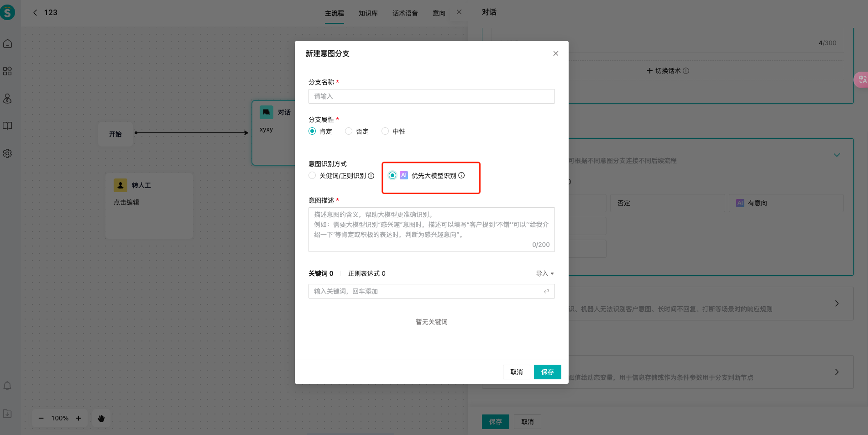Switch to 话术语音 tab
Image resolution: width=868 pixels, height=435 pixels.
pyautogui.click(x=405, y=14)
